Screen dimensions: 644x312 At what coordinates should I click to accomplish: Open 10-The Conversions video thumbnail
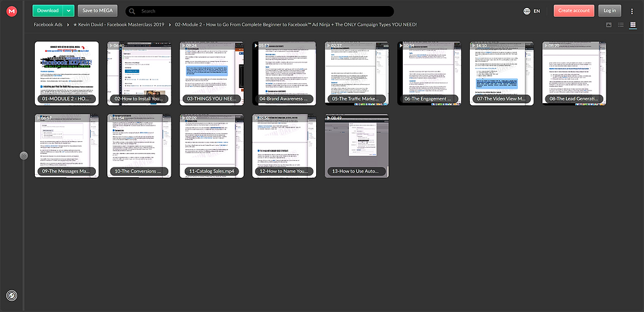click(139, 146)
